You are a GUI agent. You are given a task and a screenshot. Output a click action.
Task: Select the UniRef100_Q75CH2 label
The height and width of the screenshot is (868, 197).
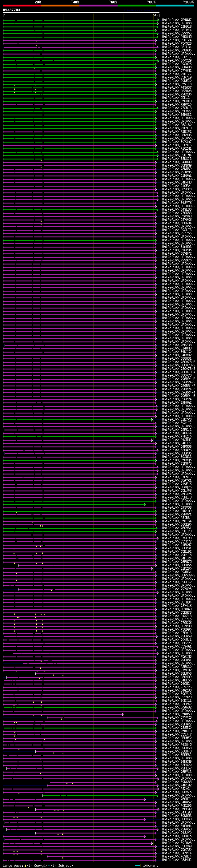[x=176, y=670]
